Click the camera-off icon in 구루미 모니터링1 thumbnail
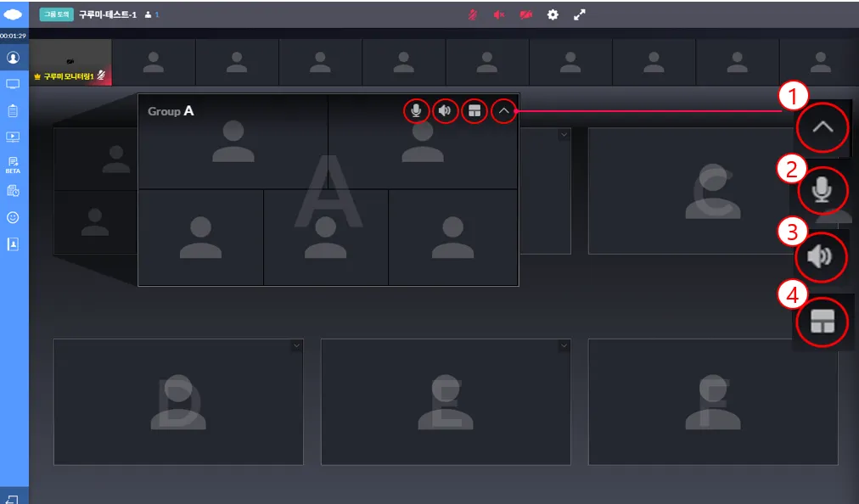The image size is (859, 504). tap(70, 61)
